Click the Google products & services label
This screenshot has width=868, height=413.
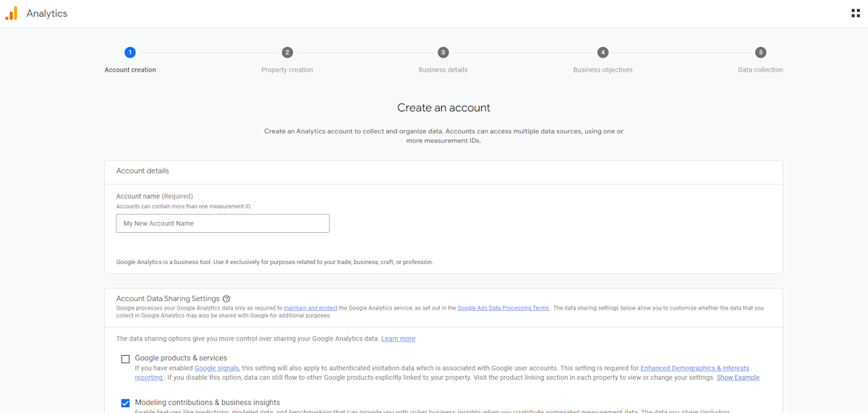click(x=181, y=358)
